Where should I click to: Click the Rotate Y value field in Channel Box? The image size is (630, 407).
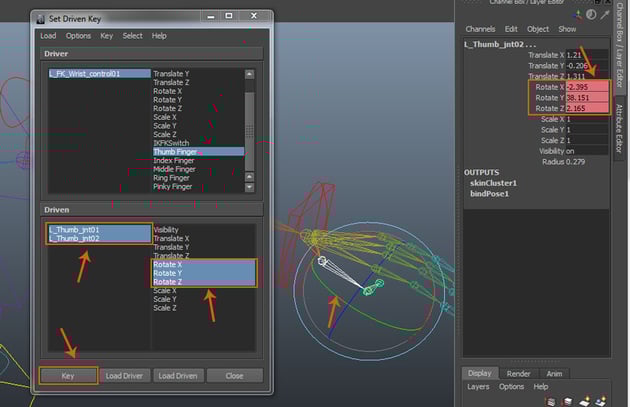(585, 98)
